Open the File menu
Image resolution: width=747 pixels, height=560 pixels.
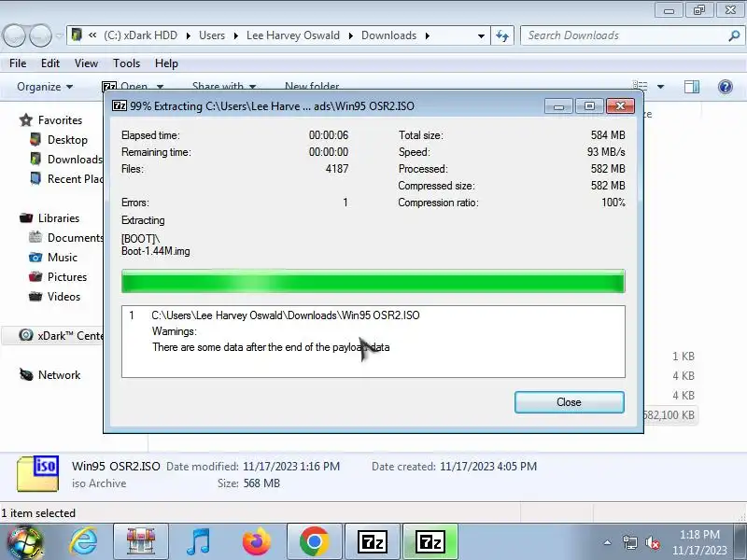coord(18,63)
